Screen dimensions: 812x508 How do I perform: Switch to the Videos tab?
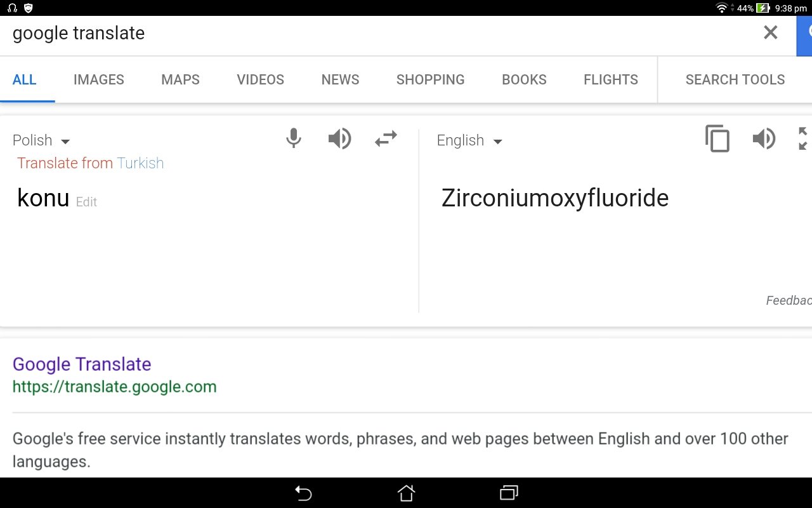(260, 79)
